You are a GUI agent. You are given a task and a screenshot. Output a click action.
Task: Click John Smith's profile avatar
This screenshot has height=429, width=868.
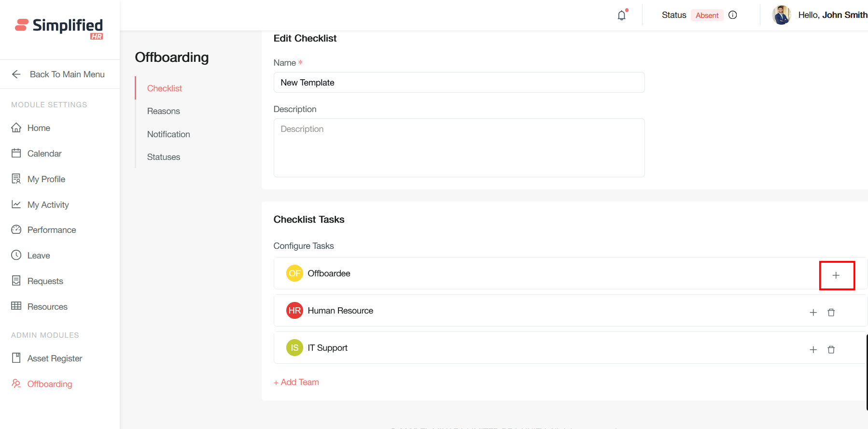[x=781, y=15]
